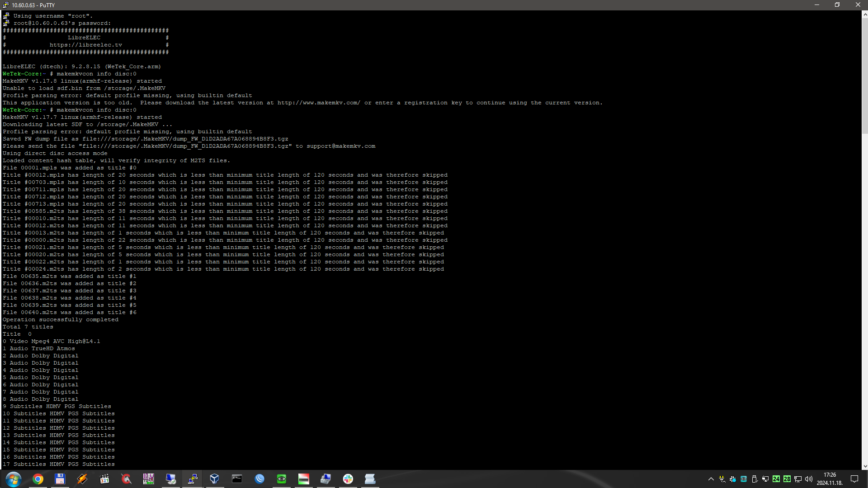Open network status tray icon
Viewport: 868px width, 488px height.
[x=798, y=479]
